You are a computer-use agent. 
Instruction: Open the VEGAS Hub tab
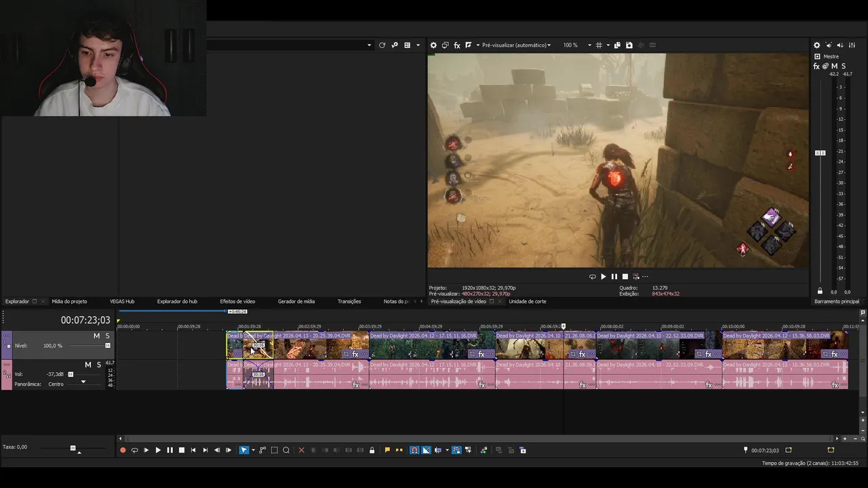click(122, 302)
